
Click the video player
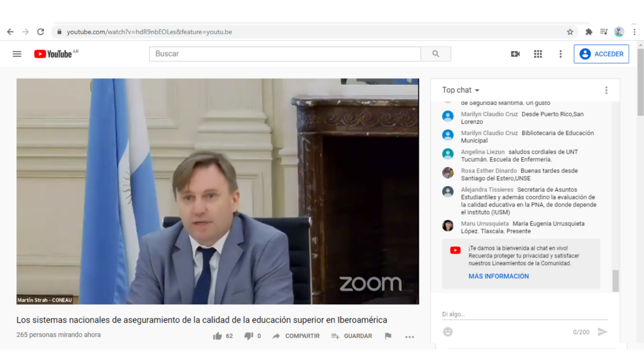click(218, 191)
